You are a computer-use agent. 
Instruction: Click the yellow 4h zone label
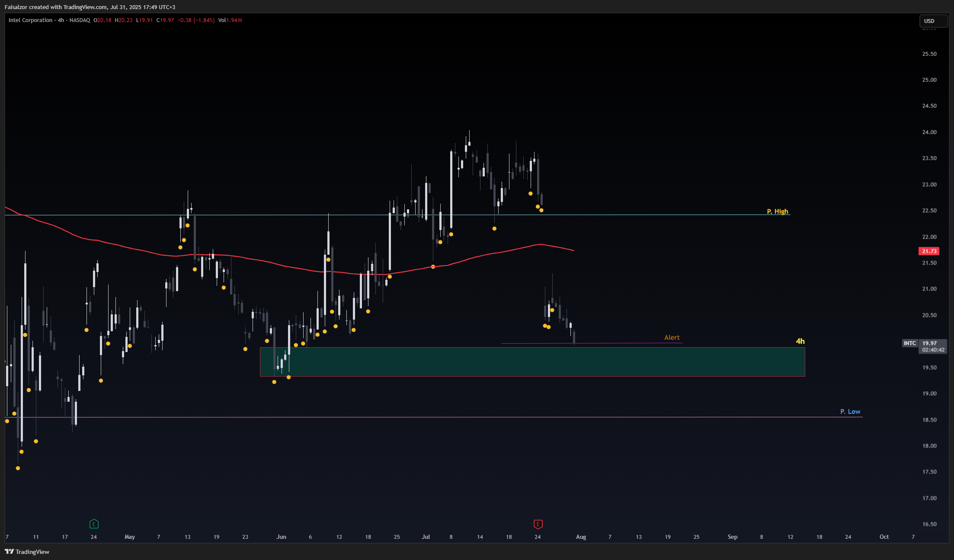pos(800,341)
